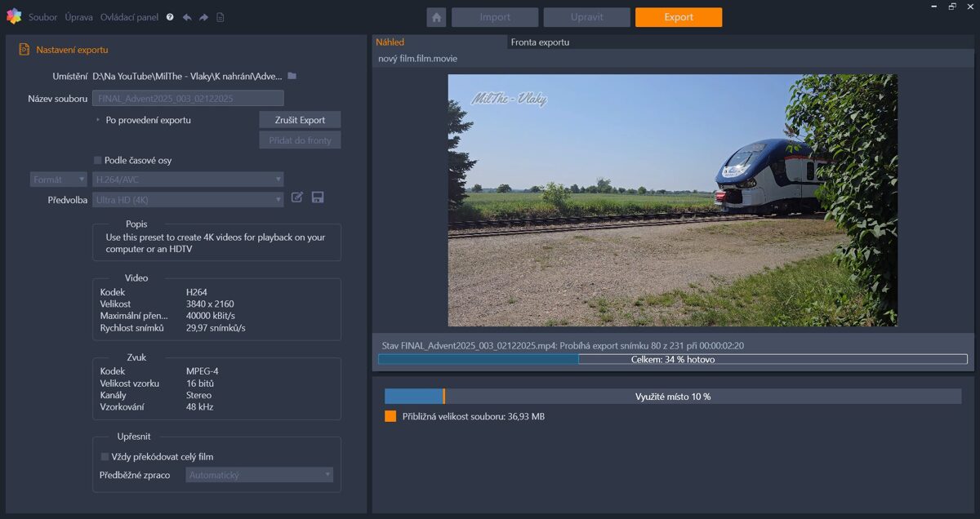
Task: Click the undo arrow icon
Action: [187, 17]
